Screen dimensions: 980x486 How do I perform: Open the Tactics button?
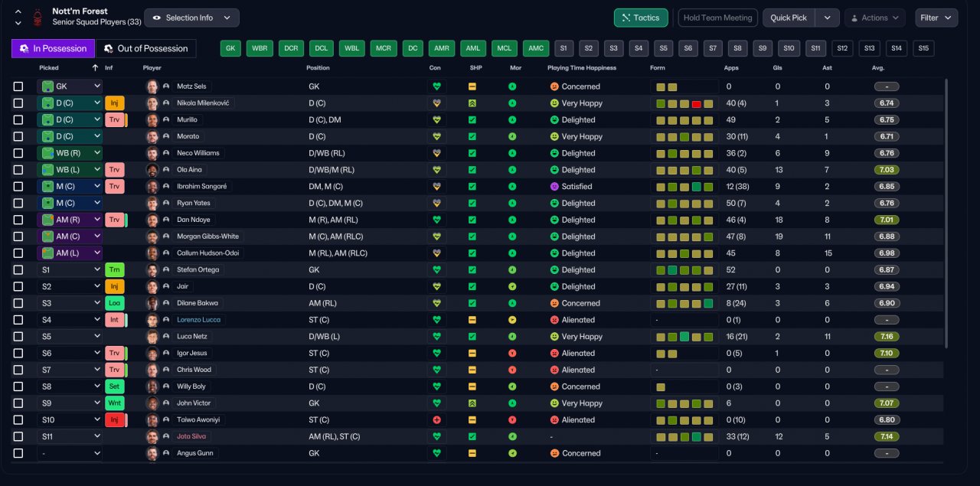pos(641,18)
